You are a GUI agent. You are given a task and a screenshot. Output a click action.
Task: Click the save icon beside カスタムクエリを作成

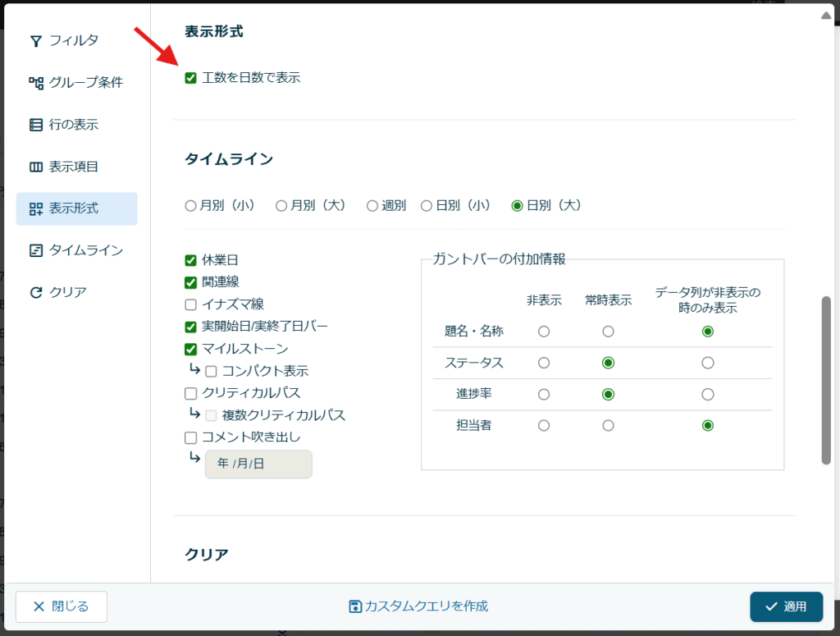355,606
